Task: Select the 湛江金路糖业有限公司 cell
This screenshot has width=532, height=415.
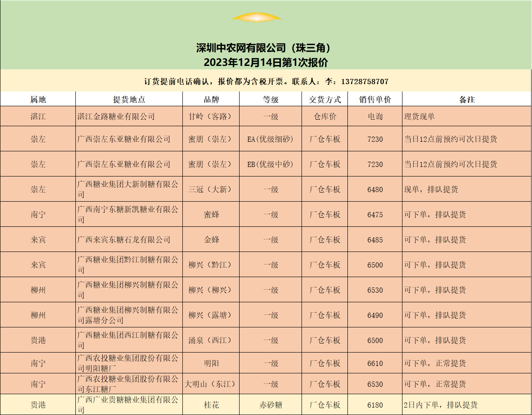Action: coord(116,117)
